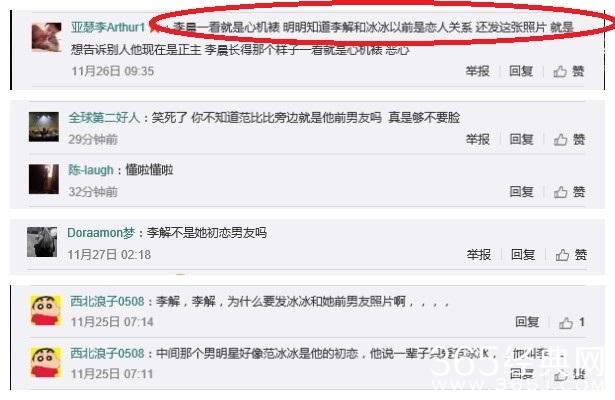615x400 pixels.
Task: Click thumbs-up icon on 全球第二好人's comment
Action: [560, 140]
